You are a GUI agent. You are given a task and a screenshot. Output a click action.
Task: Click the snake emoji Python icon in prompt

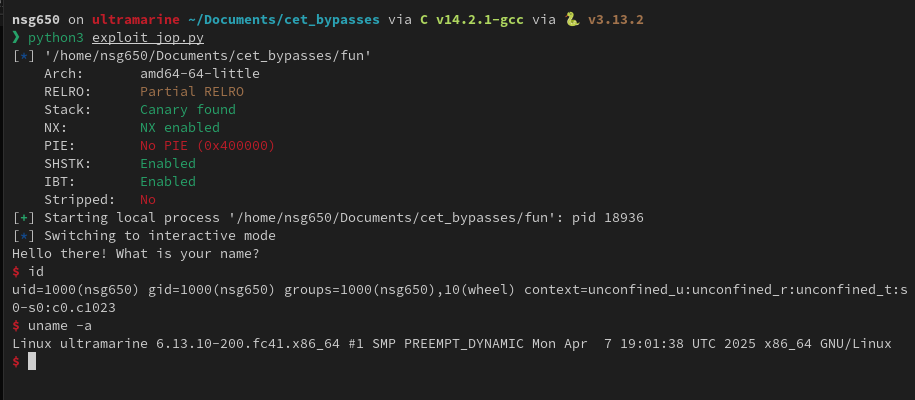[572, 20]
